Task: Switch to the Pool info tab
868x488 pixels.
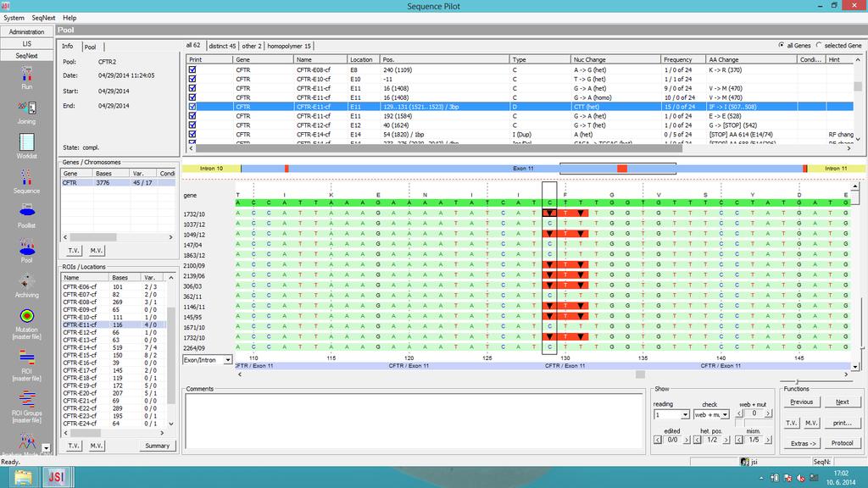Action: tap(90, 47)
